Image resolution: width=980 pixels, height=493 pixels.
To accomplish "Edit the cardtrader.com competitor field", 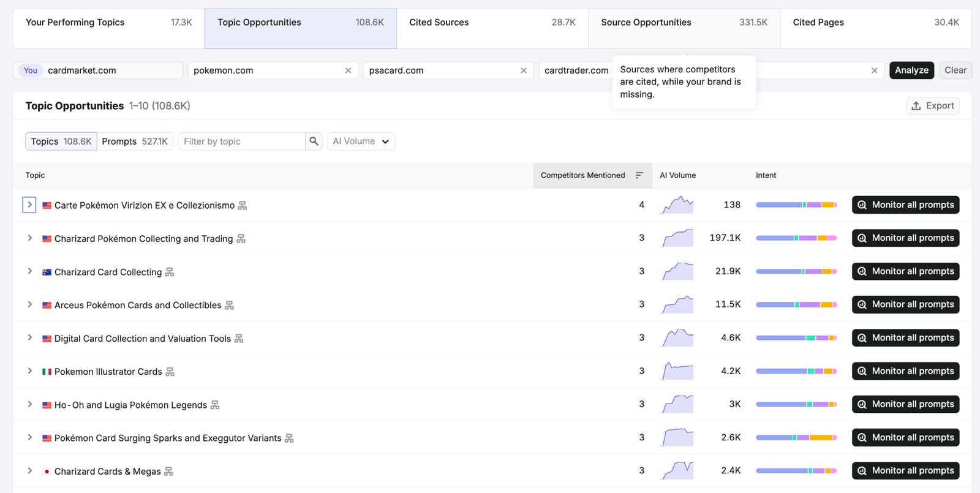I will tap(576, 70).
